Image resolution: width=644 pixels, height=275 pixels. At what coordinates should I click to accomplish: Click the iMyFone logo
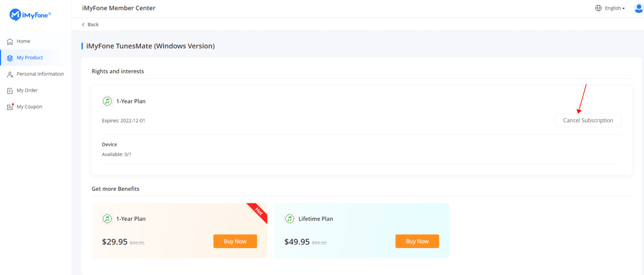30,15
